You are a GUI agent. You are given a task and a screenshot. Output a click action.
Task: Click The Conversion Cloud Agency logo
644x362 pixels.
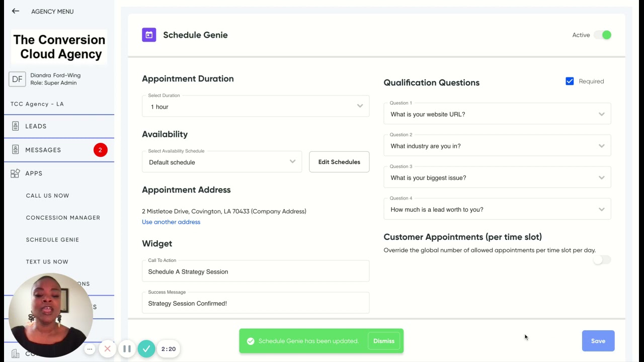point(59,47)
